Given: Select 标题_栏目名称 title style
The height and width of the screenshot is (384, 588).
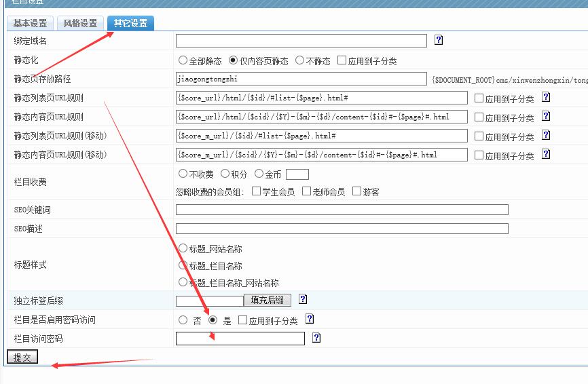Looking at the screenshot, I should (x=183, y=265).
